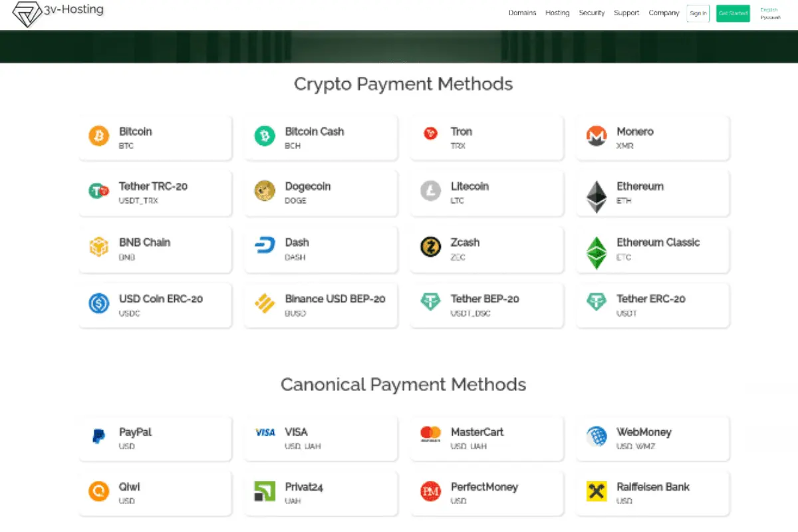
Task: Click the Bitcoin card title
Action: coord(136,132)
